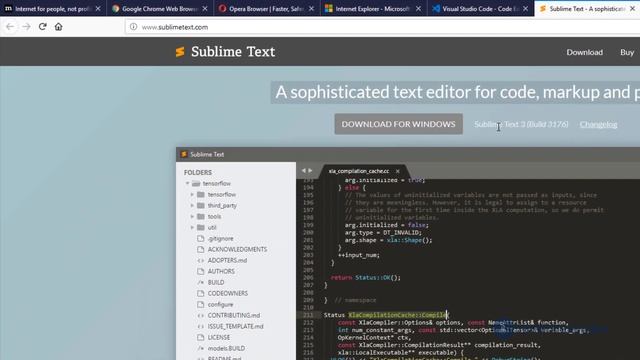Expand the tools folder arrow
Image resolution: width=640 pixels, height=360 pixels.
coord(192,217)
